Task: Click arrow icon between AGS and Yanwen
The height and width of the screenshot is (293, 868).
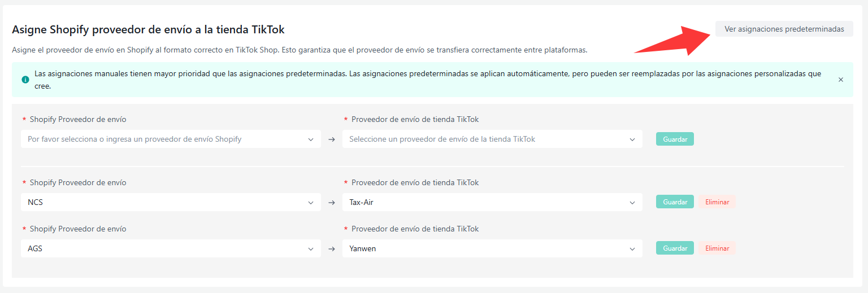Action: [332, 248]
